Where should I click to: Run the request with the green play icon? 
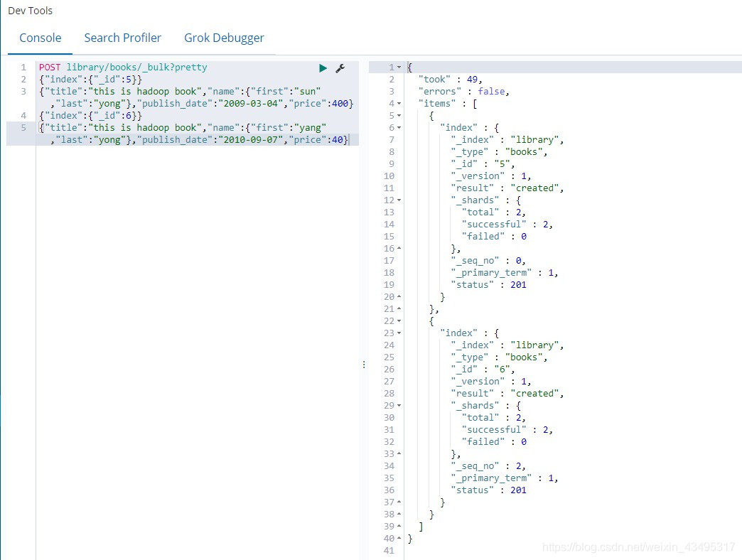[323, 68]
